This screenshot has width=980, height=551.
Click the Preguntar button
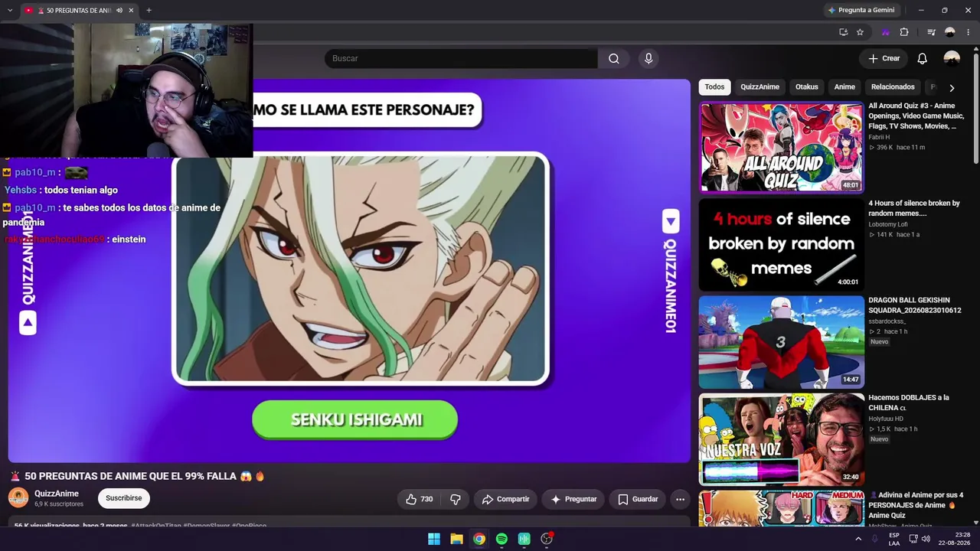573,499
